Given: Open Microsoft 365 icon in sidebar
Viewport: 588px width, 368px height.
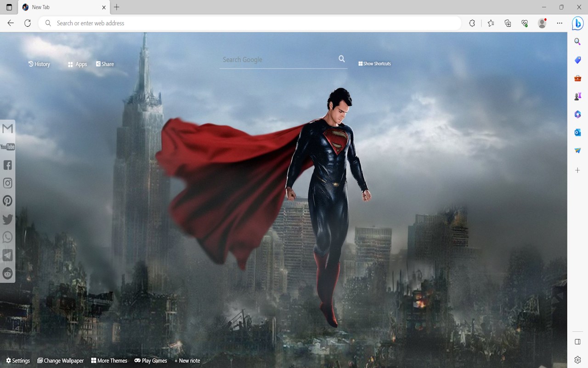Looking at the screenshot, I should click(x=578, y=114).
